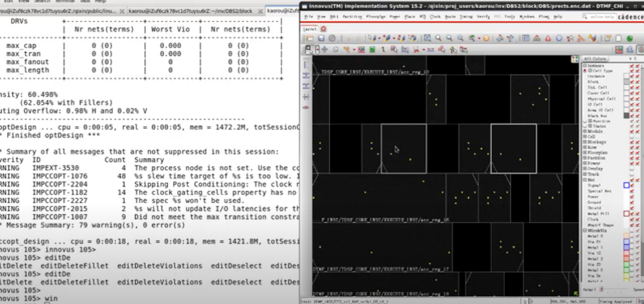
Task: Click the green globe icon in toolbar
Action: 629,38
